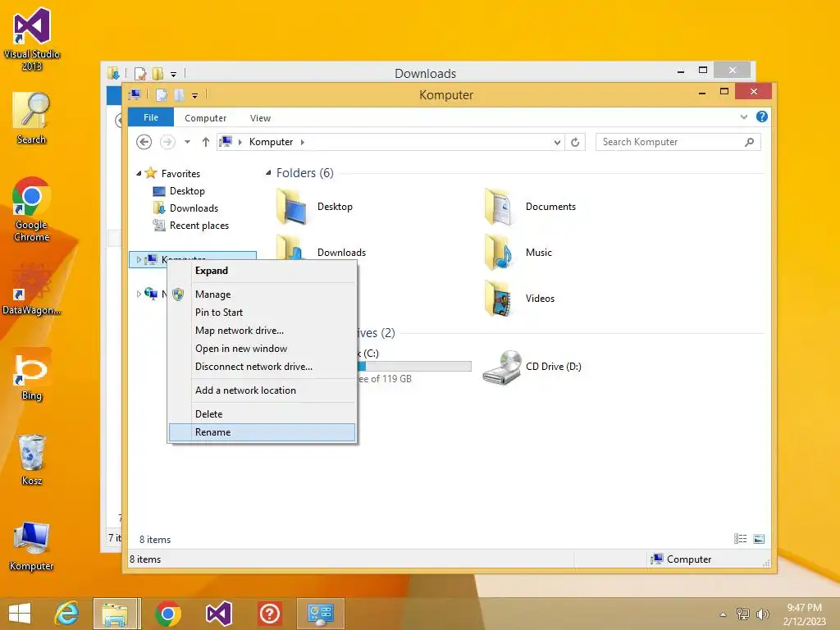Open the DataWagon desktop shortcut

[32, 290]
